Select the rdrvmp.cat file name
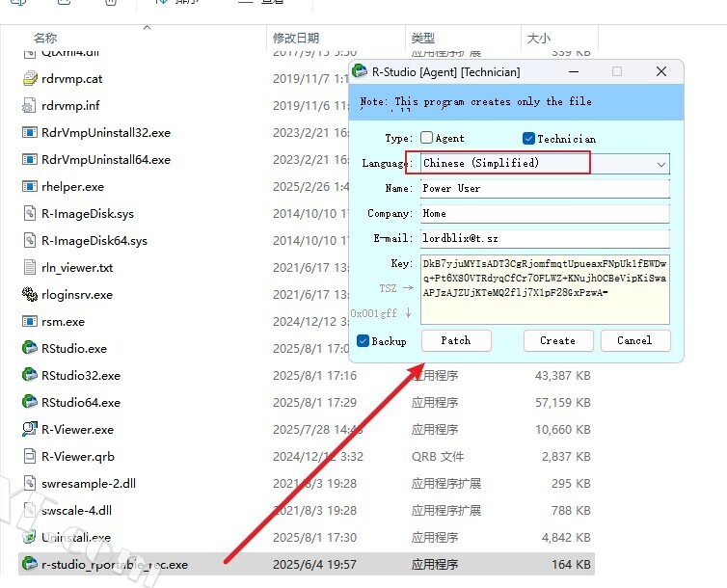Screen dimensions: 727x588 click(72, 79)
